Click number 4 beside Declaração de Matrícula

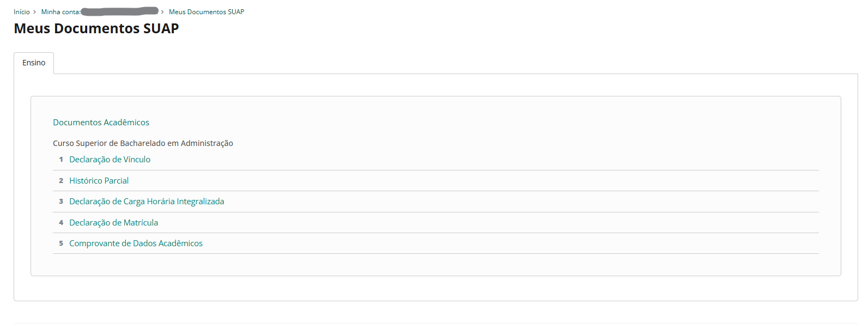pos(61,223)
